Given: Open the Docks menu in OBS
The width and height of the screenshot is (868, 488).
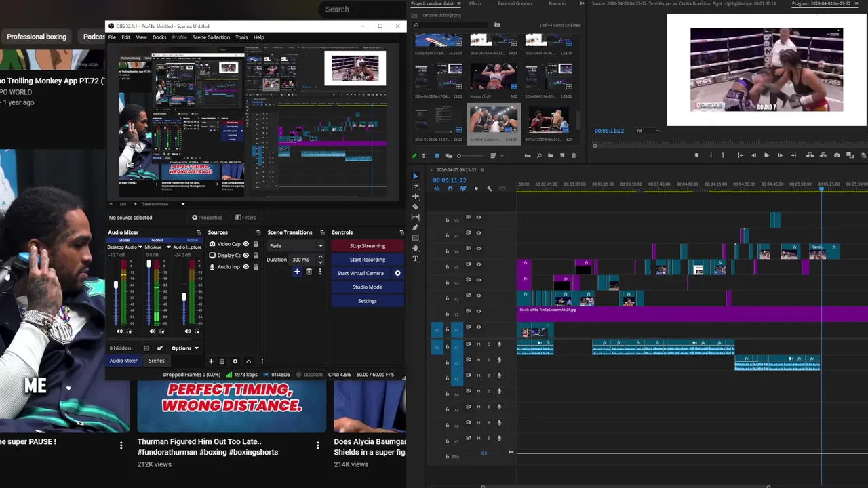Looking at the screenshot, I should (159, 37).
